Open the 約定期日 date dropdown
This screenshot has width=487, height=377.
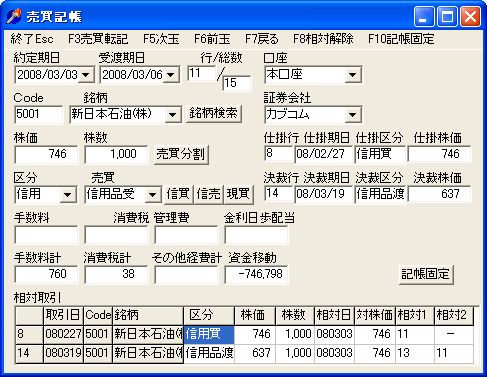click(86, 74)
